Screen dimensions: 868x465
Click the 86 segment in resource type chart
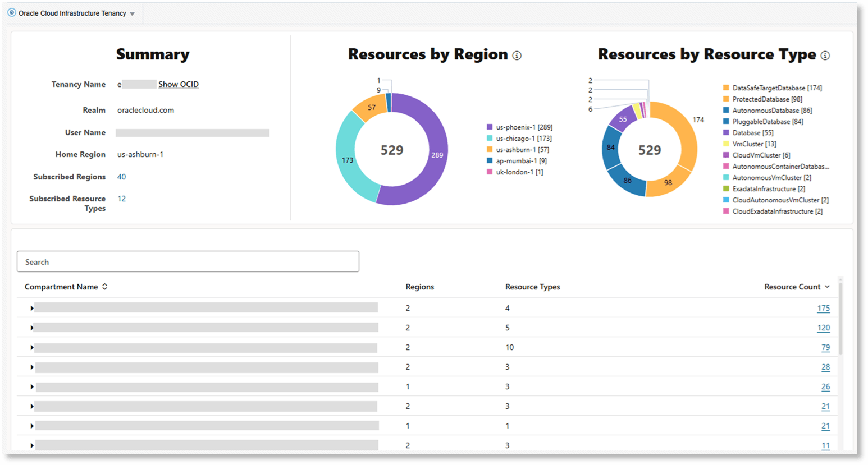coord(628,180)
